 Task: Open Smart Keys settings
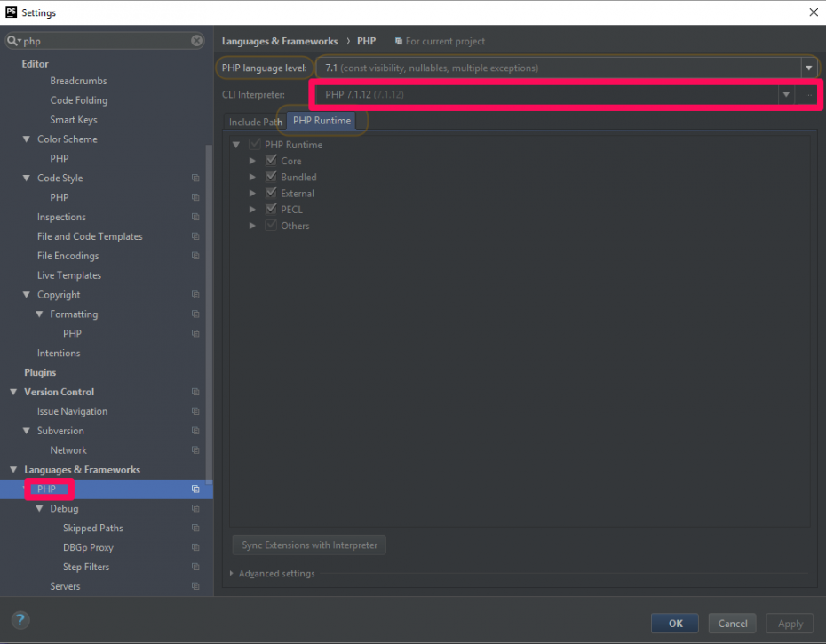74,120
